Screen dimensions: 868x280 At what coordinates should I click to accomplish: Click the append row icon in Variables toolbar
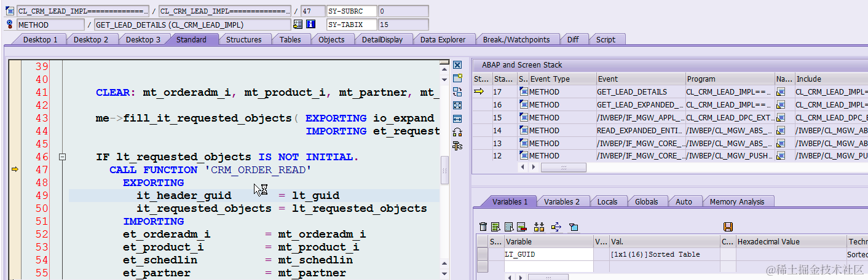tap(508, 227)
